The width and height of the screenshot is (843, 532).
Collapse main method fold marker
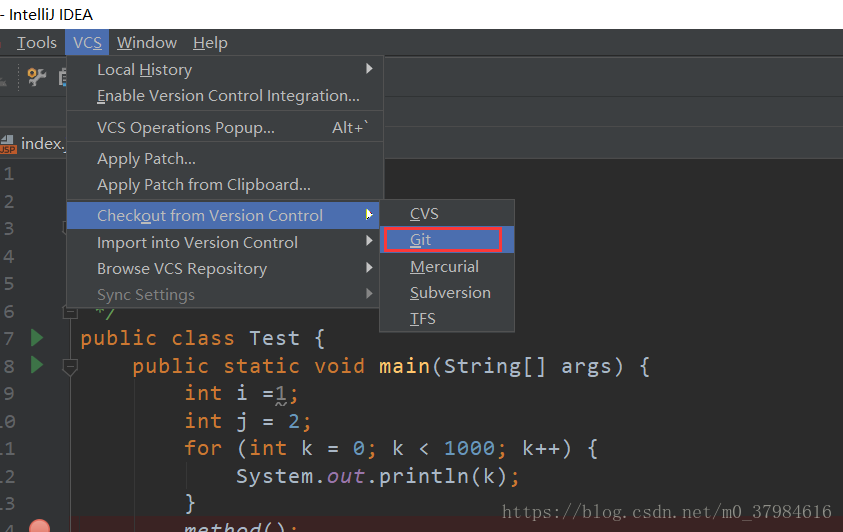coord(70,367)
